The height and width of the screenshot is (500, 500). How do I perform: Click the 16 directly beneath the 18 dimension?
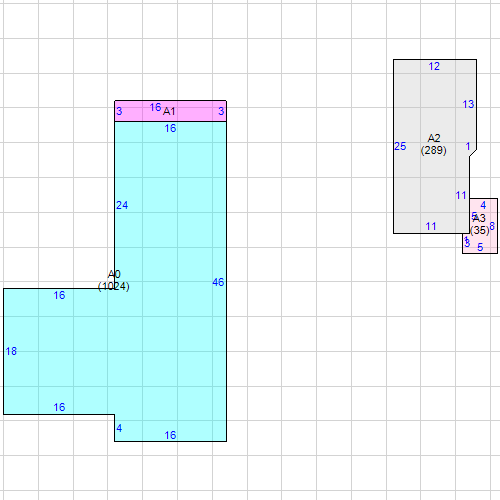coord(59,407)
